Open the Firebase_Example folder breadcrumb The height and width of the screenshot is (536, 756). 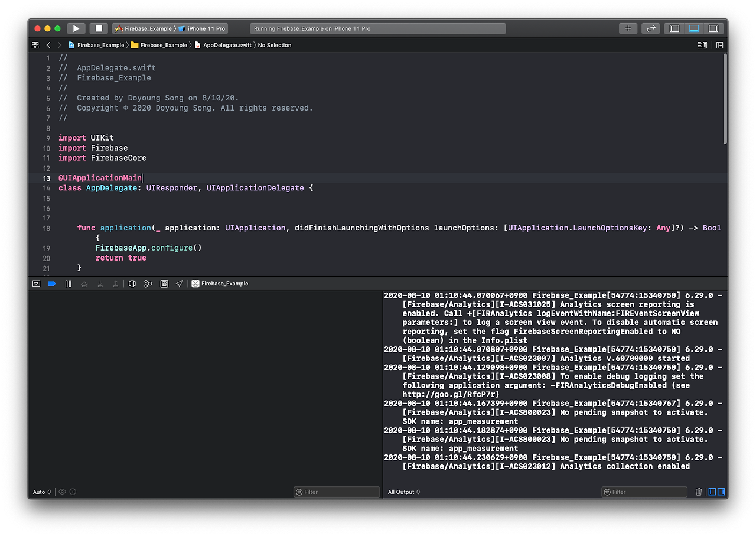[x=159, y=45]
